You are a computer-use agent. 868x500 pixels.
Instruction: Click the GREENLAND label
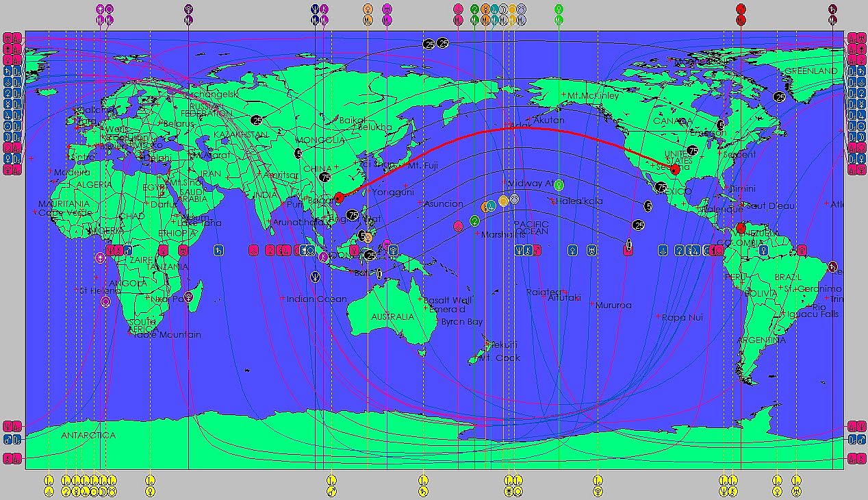[811, 71]
